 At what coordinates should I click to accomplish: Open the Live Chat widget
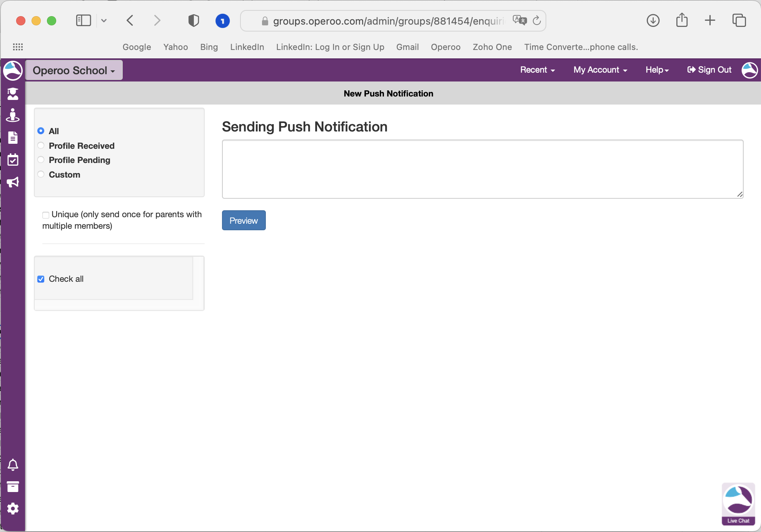click(738, 504)
